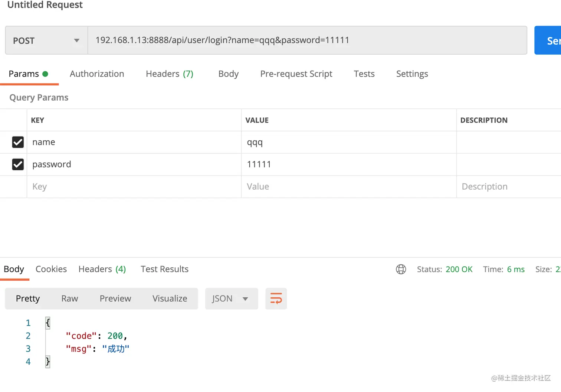Toggle the line wrap icon in response toolbar
The width and height of the screenshot is (561, 392).
pyautogui.click(x=276, y=298)
